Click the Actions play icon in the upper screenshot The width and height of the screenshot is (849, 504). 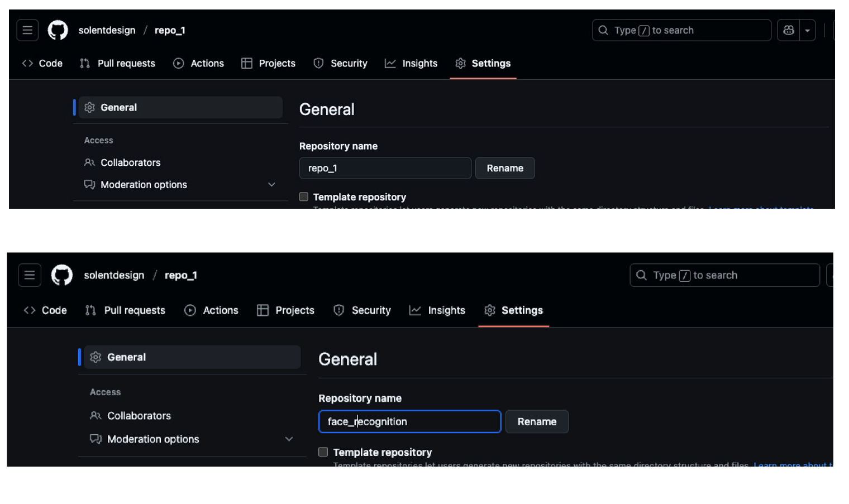click(x=179, y=64)
